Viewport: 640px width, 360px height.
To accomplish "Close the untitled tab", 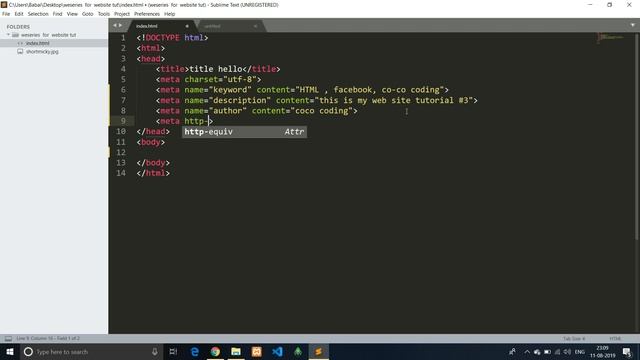I will (x=256, y=26).
